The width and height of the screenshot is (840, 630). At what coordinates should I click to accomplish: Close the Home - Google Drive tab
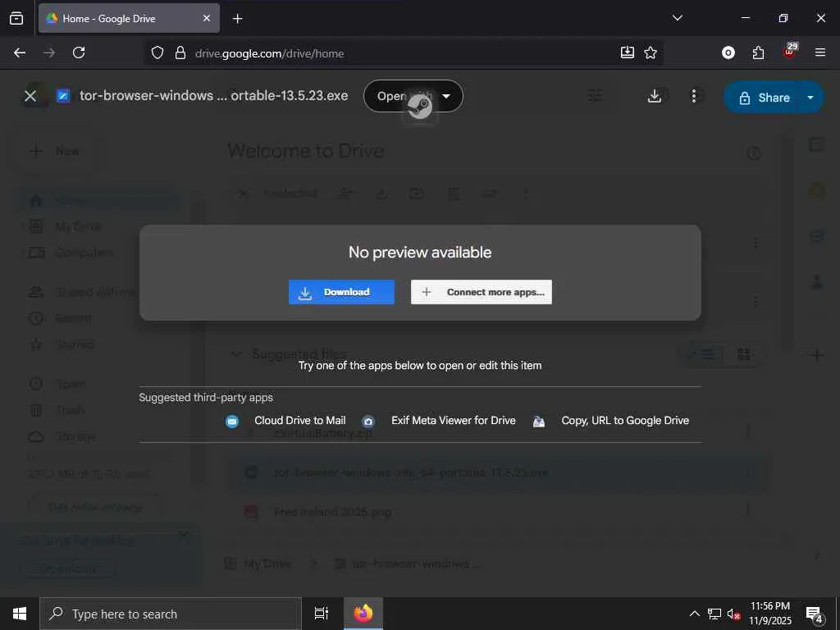click(207, 18)
